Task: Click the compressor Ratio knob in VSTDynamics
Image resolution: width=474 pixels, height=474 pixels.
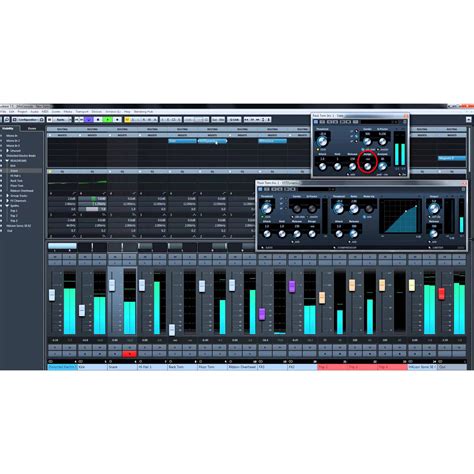Action: pyautogui.click(x=354, y=209)
